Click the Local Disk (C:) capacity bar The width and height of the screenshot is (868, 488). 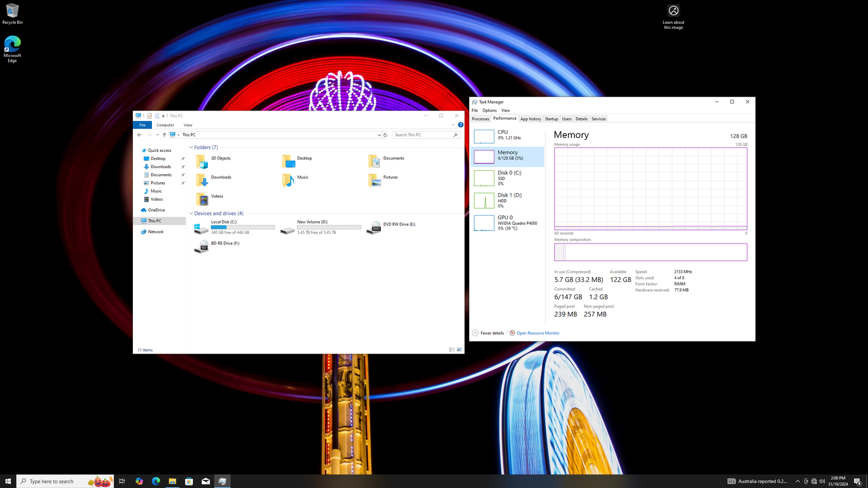(242, 227)
